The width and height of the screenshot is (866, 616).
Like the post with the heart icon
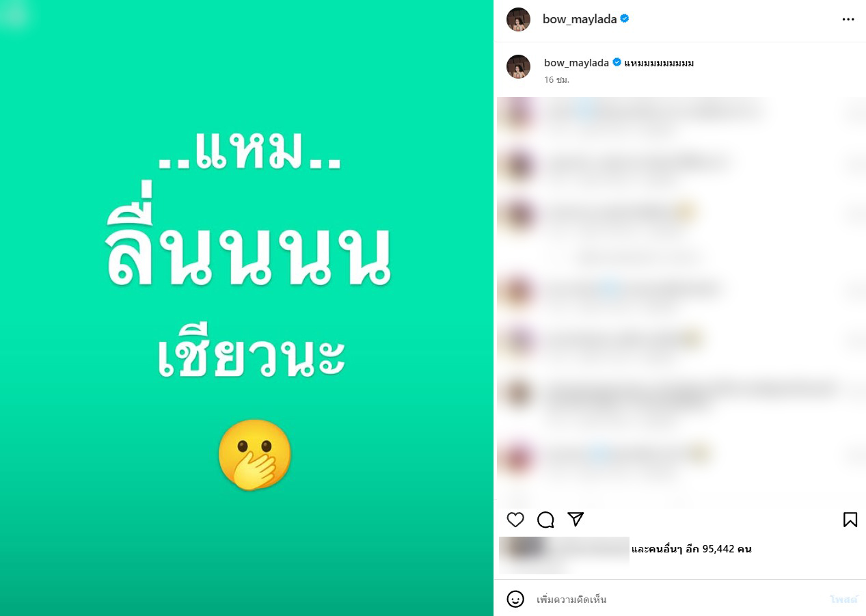515,520
